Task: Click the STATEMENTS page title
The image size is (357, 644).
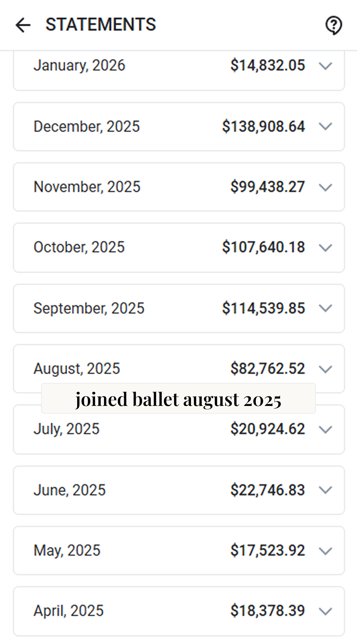Action: 101,24
